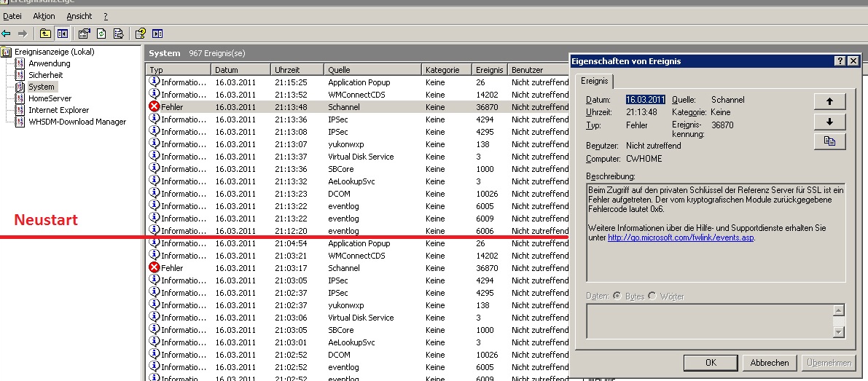Sort by the Typ column header

pyautogui.click(x=179, y=70)
